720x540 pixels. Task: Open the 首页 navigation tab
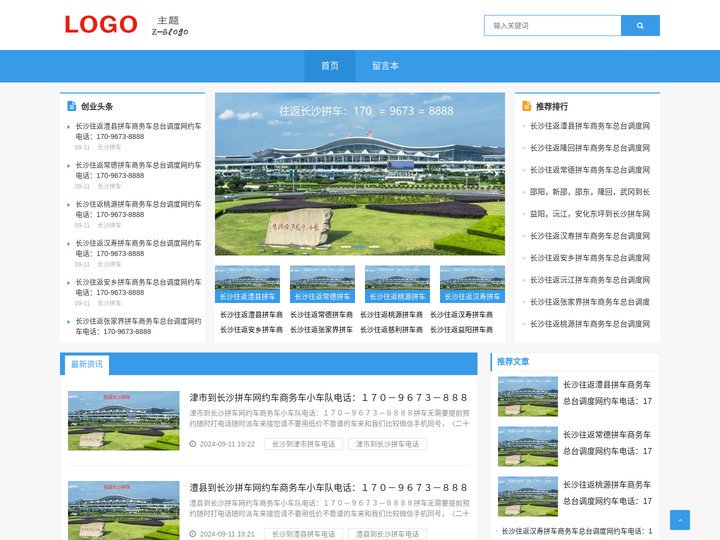(330, 66)
